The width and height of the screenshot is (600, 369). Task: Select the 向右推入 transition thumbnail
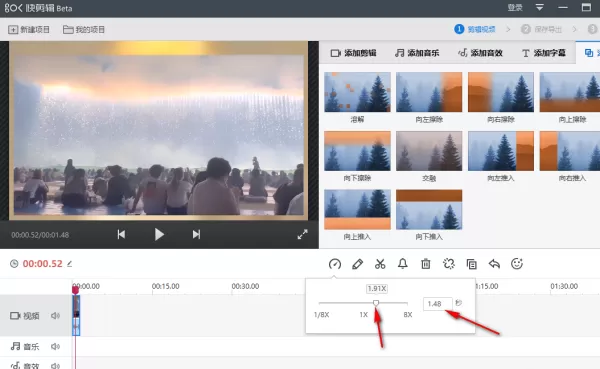click(570, 151)
